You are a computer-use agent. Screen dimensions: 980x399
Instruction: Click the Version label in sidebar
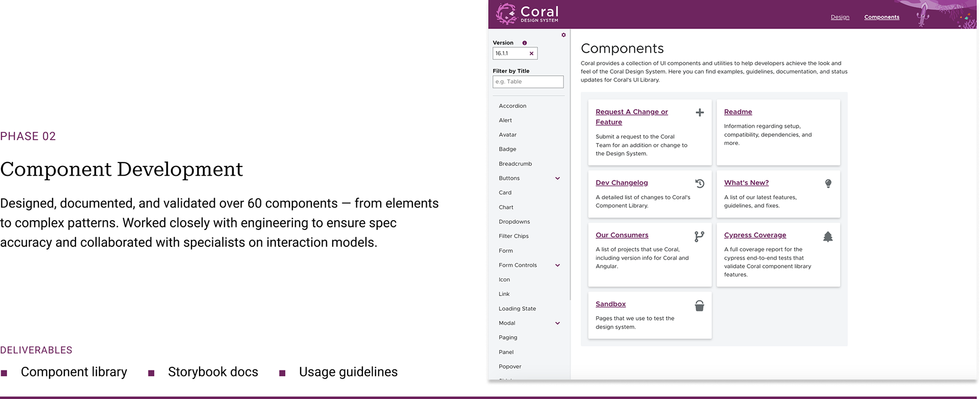click(x=503, y=43)
